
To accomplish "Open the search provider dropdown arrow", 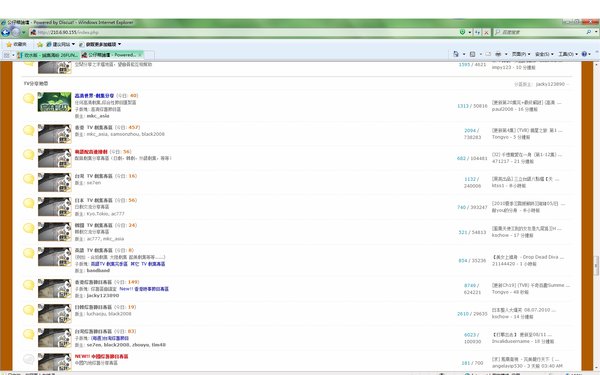I will click(x=596, y=33).
